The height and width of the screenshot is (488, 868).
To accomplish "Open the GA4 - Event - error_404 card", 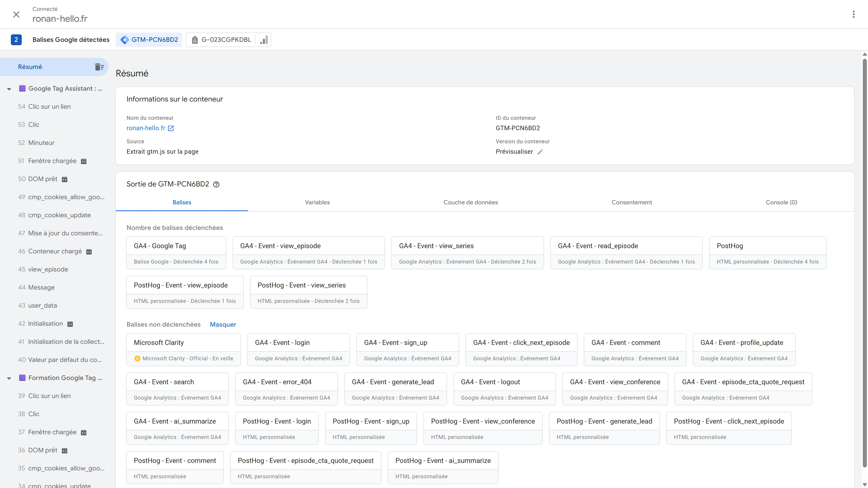I will pos(286,389).
